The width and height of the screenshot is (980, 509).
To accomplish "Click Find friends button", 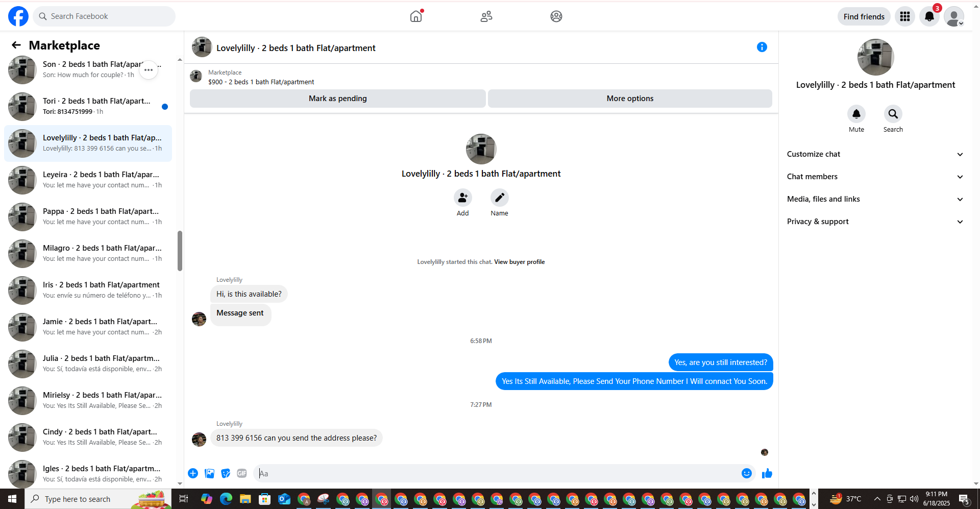I will [x=864, y=16].
